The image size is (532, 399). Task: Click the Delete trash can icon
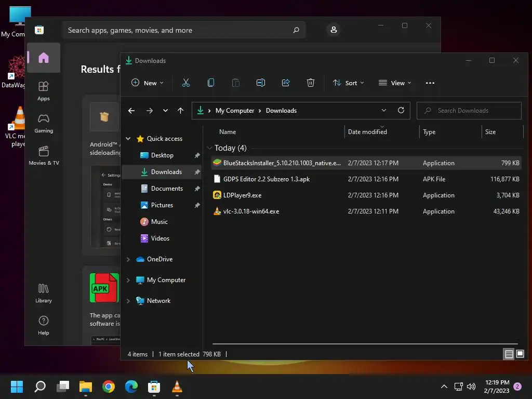(x=311, y=83)
